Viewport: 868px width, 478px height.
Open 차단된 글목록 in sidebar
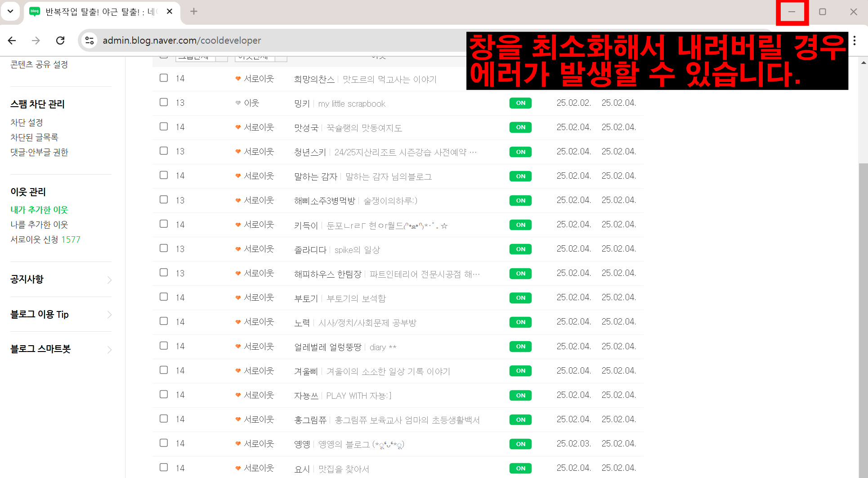[34, 137]
